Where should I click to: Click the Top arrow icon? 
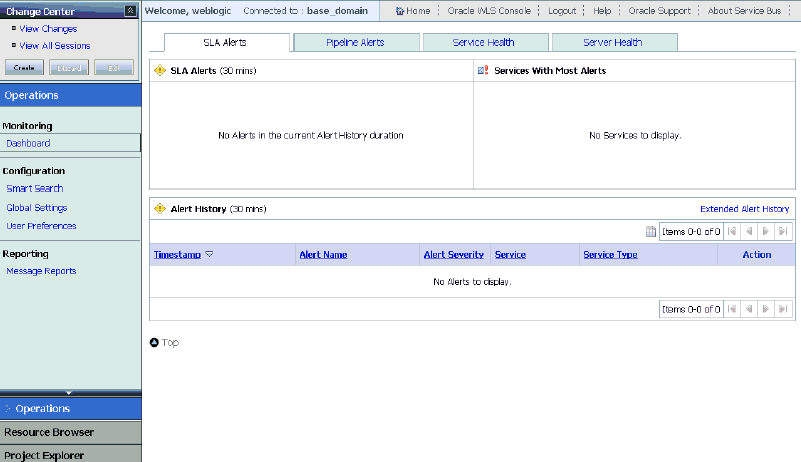pyautogui.click(x=154, y=342)
